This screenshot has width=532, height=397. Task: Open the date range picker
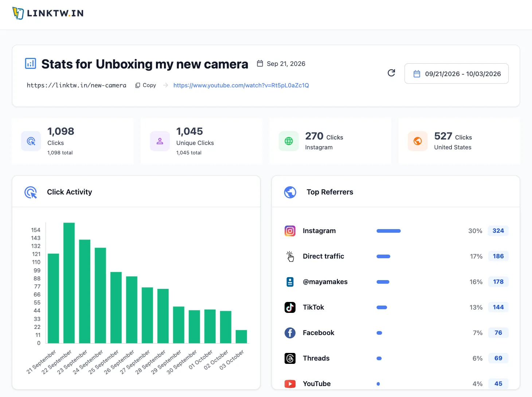click(x=457, y=74)
